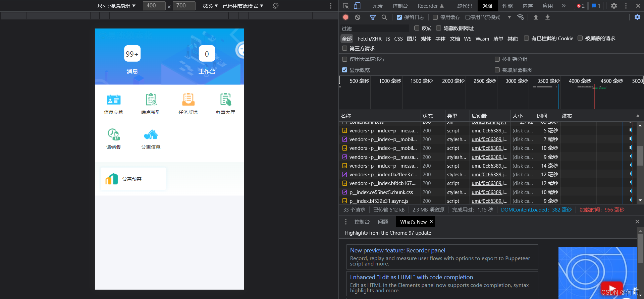
Task: Enable the 第三方请求 checkbox
Action: tap(344, 48)
